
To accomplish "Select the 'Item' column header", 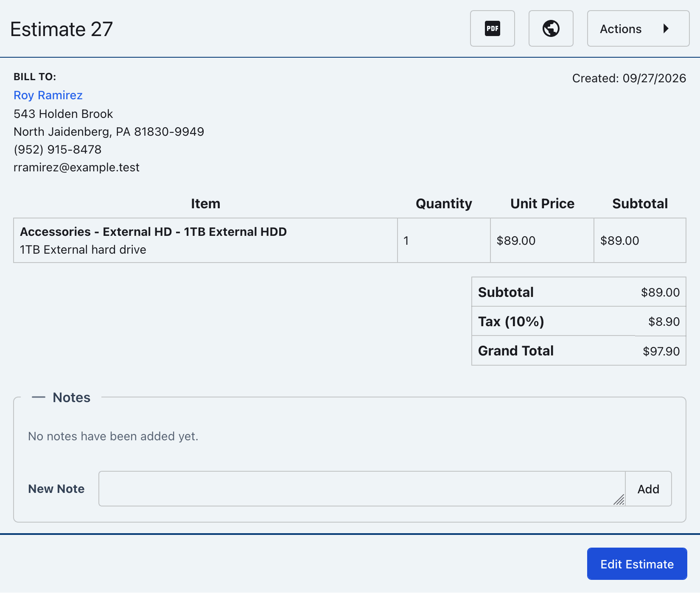I will pyautogui.click(x=205, y=204).
